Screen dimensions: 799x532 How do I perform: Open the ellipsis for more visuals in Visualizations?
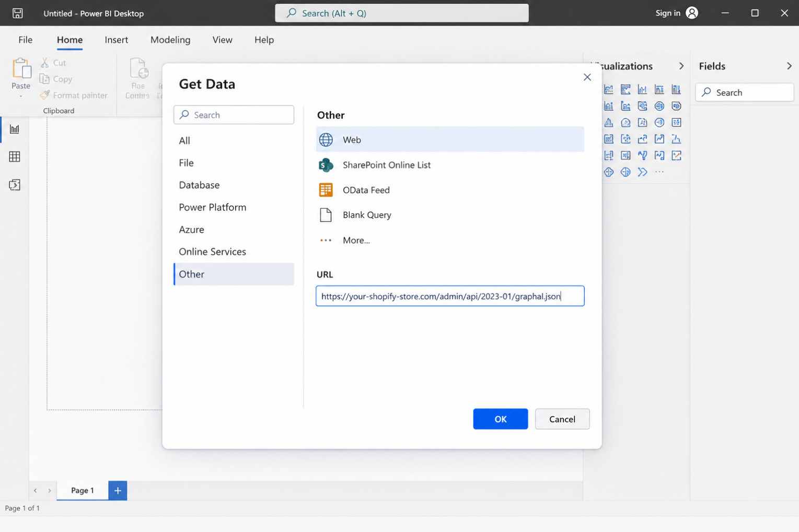click(x=659, y=172)
